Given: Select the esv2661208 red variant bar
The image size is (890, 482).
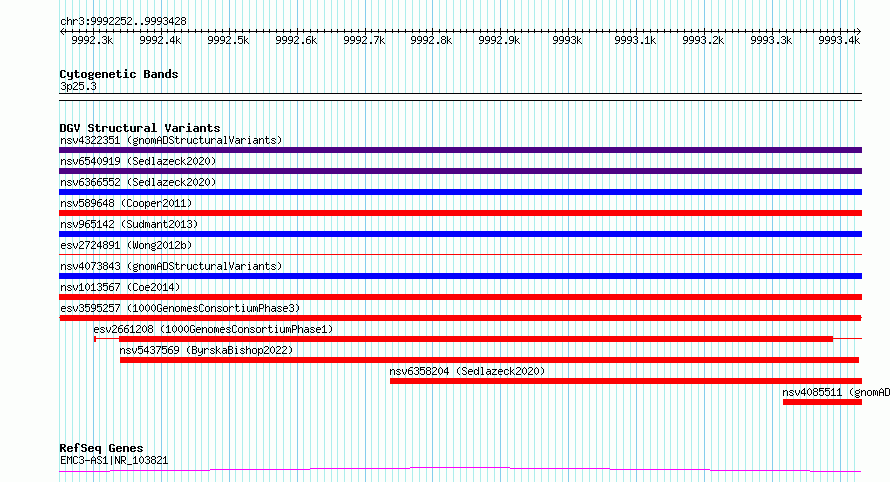Looking at the screenshot, I should point(476,339).
